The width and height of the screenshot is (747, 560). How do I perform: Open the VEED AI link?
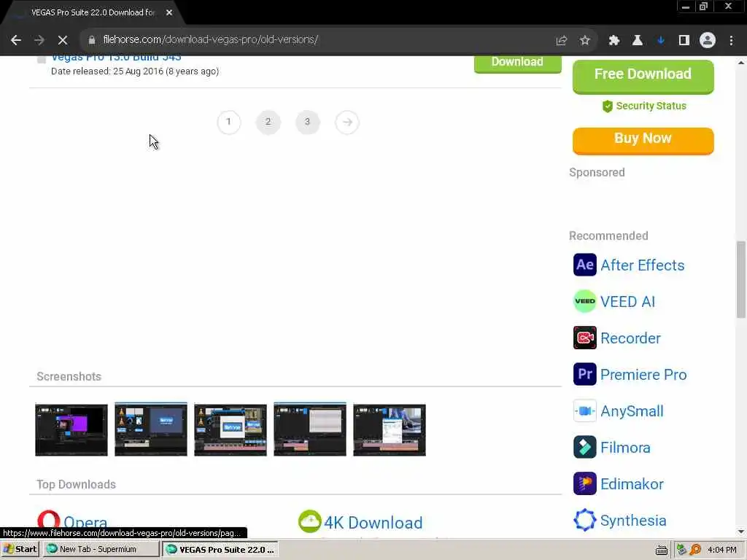[x=627, y=301]
